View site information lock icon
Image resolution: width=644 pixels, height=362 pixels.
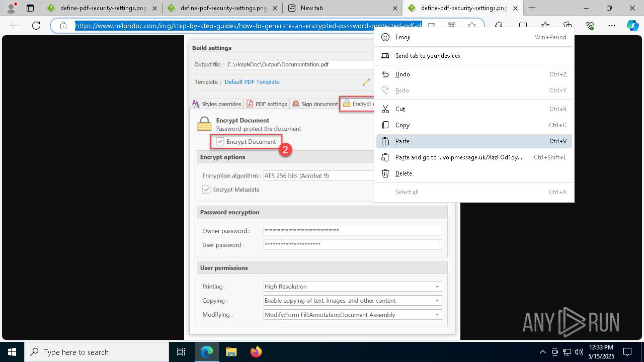point(63,26)
